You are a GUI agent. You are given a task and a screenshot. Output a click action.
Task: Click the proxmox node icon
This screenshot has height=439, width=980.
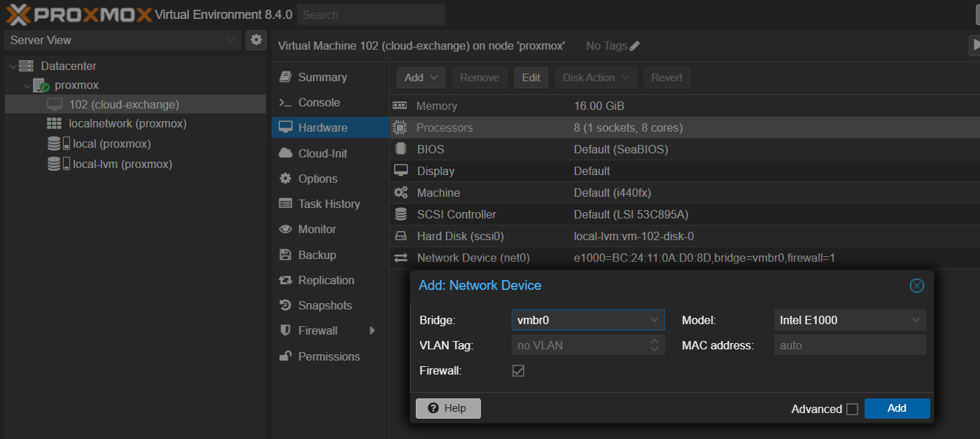(41, 85)
